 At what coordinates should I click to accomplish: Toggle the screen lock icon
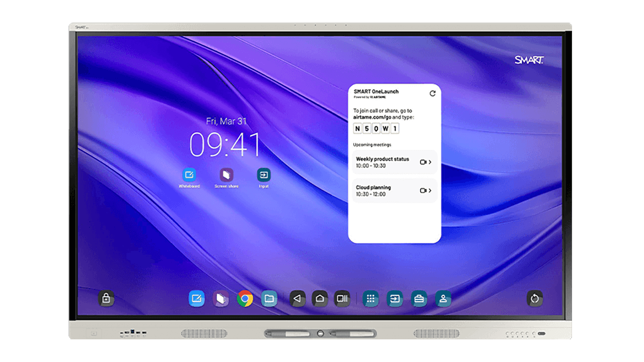point(106,298)
